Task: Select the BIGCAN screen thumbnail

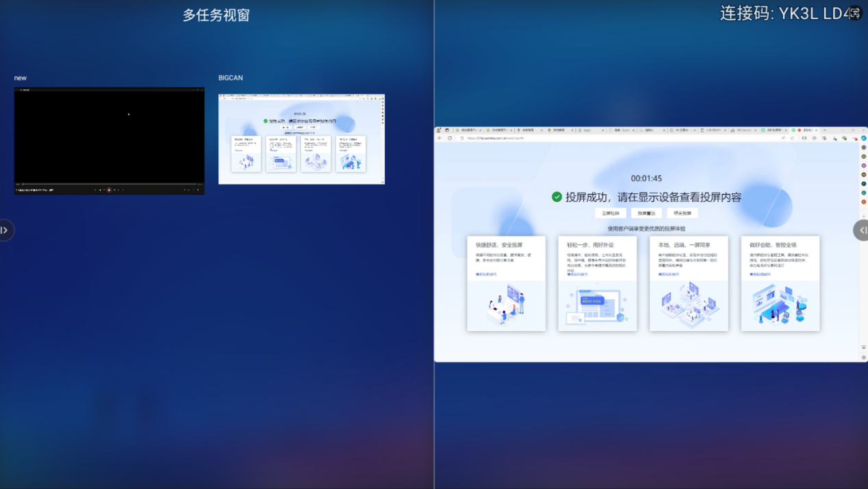Action: pos(301,139)
